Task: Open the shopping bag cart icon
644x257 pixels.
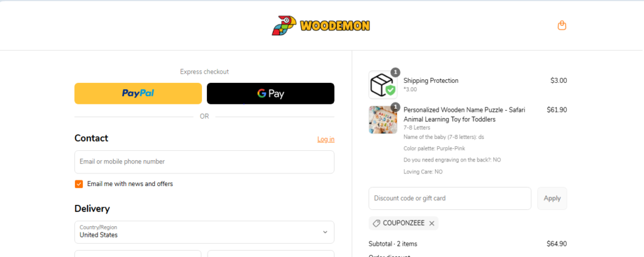Action: [562, 26]
